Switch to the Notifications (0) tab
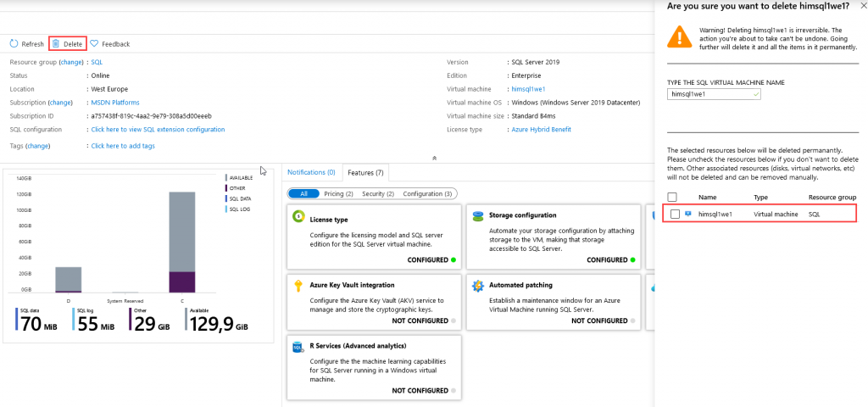Screen dimensions: 868x407 [311, 173]
